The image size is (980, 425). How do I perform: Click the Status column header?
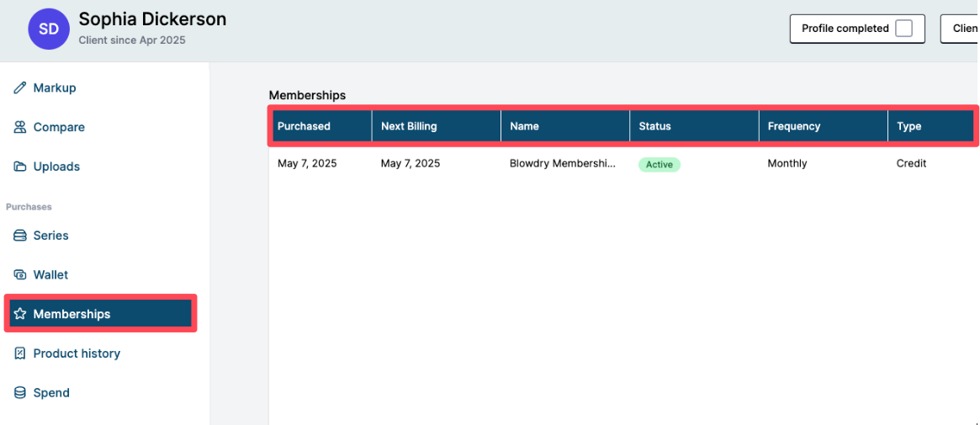[x=654, y=126]
